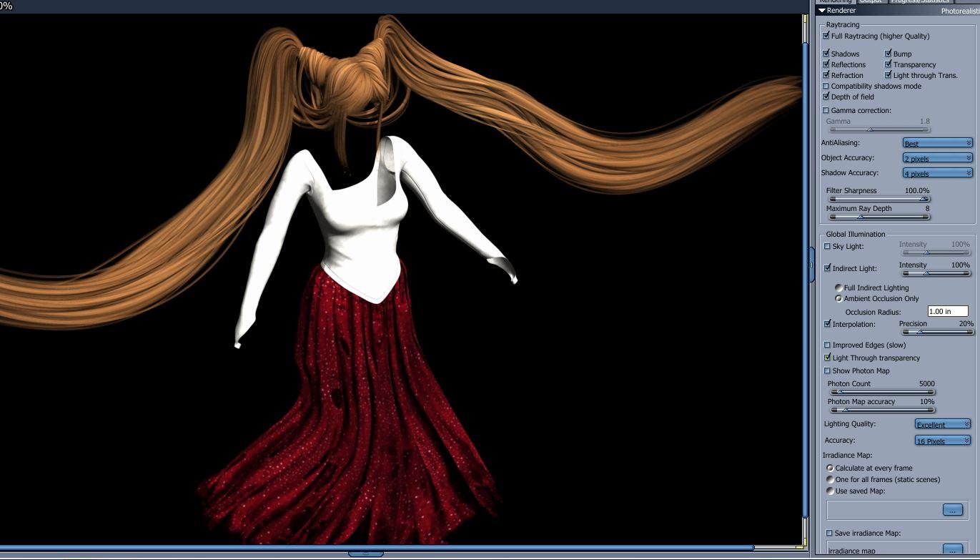Click the Photorealistic renderer label
The height and width of the screenshot is (560, 980).
pyautogui.click(x=960, y=11)
